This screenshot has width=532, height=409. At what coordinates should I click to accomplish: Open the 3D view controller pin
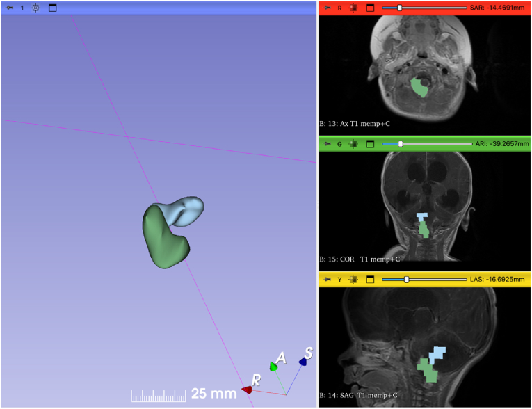tap(9, 8)
